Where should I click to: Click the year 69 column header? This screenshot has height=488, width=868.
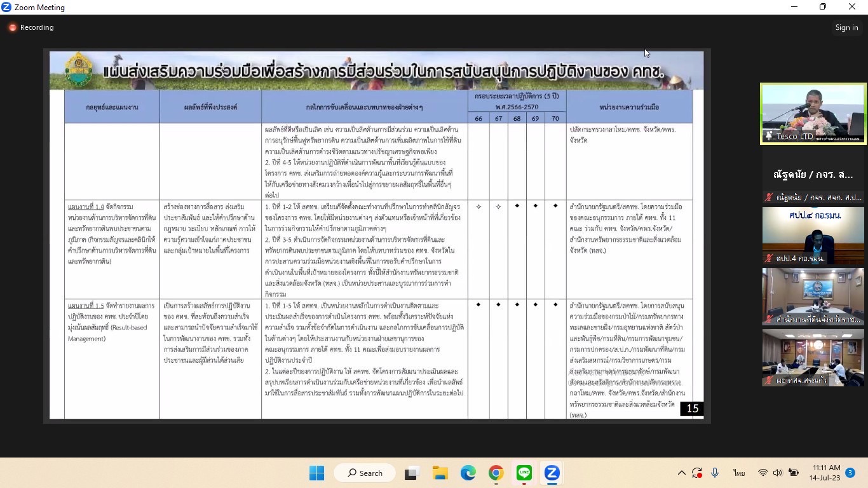coord(536,118)
